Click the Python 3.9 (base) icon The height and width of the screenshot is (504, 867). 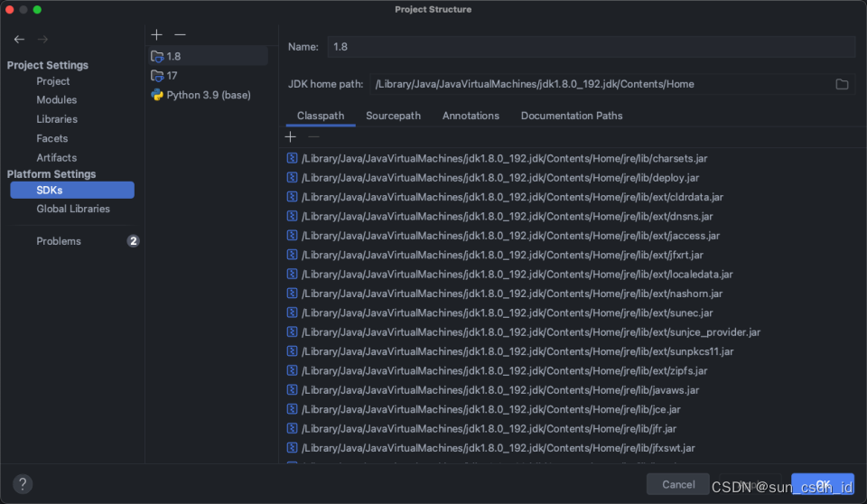(157, 95)
